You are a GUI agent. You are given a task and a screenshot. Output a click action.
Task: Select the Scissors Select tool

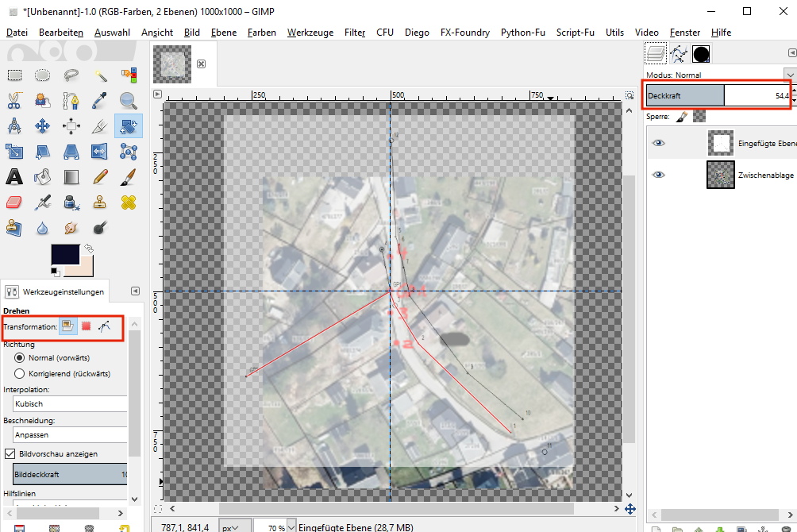click(14, 101)
